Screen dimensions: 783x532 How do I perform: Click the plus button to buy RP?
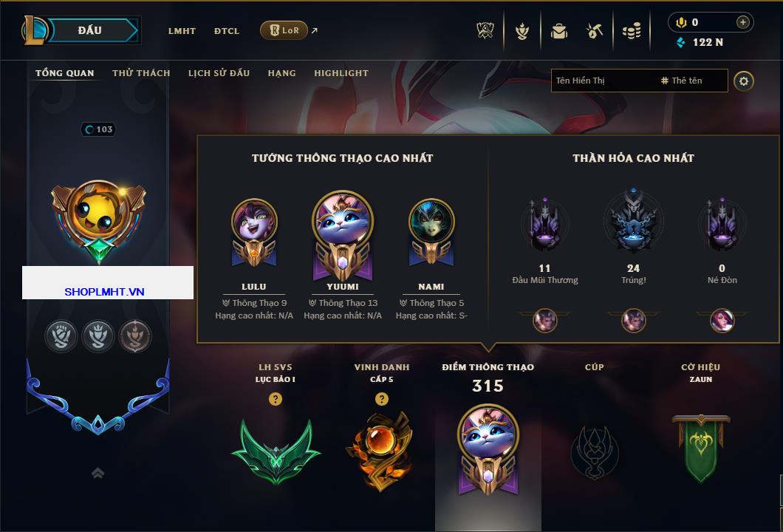pyautogui.click(x=743, y=22)
